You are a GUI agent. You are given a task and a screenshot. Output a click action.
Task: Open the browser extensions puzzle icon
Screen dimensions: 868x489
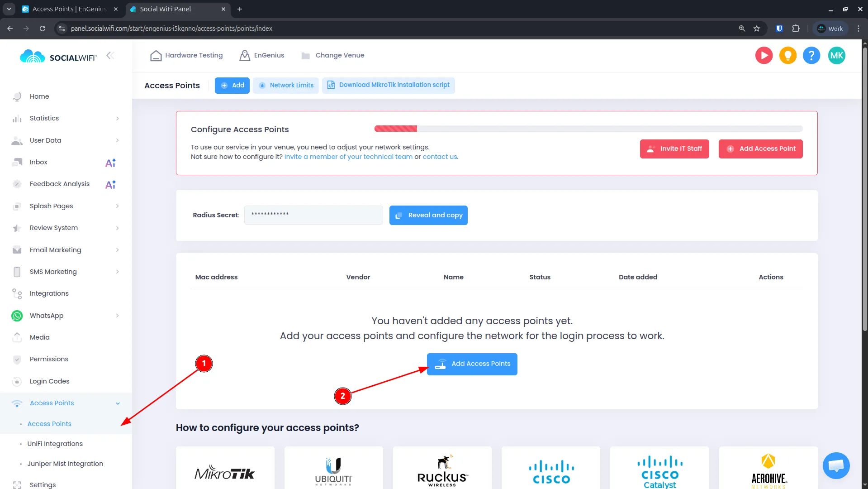pos(796,29)
